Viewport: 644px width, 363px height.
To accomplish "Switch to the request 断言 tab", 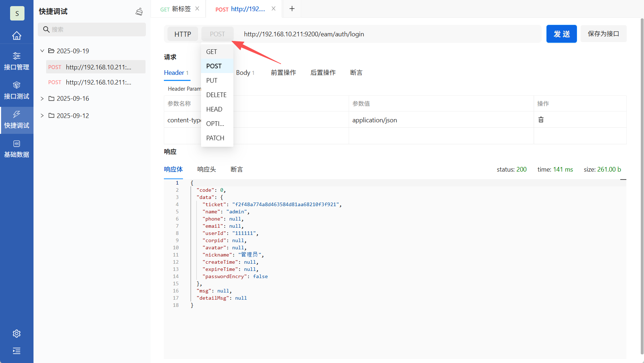I will tap(356, 73).
